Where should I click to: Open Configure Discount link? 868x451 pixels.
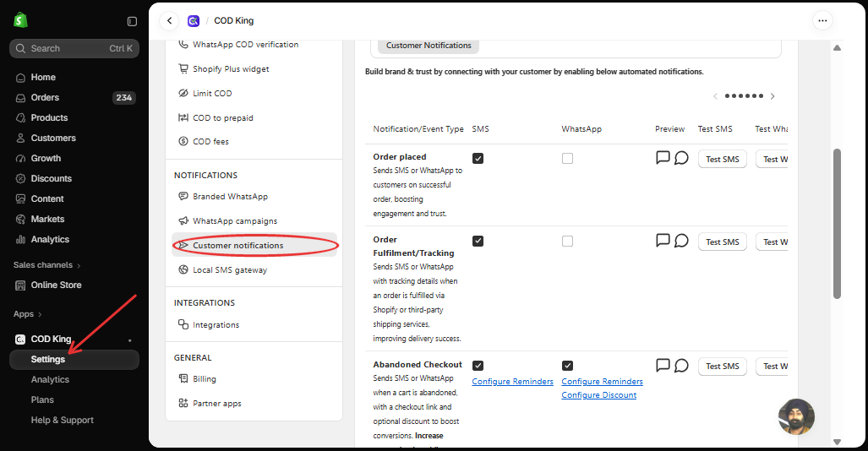[599, 395]
